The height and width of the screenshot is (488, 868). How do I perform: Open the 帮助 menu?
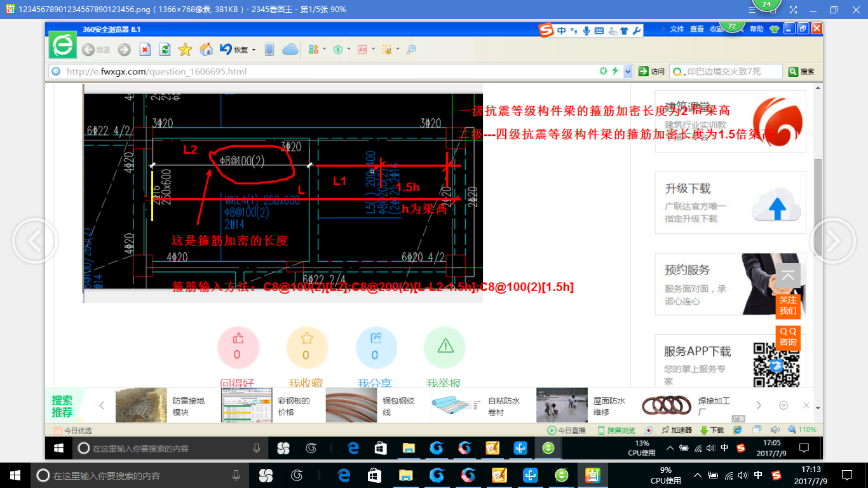[x=757, y=29]
